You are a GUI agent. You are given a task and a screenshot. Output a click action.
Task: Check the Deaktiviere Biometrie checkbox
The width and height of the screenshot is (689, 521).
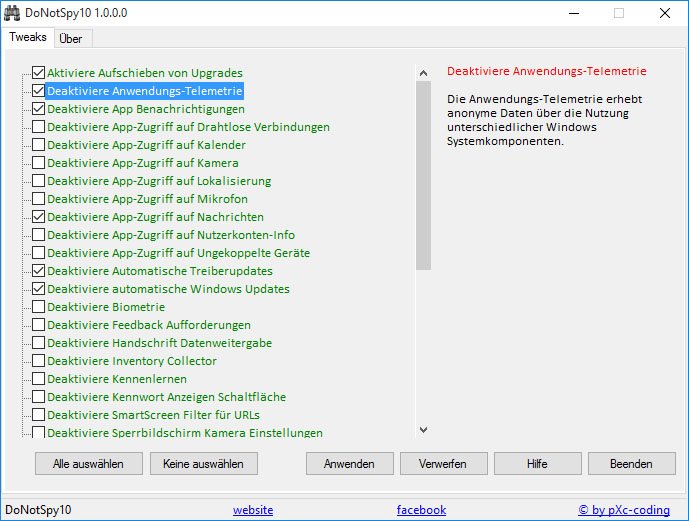coord(39,307)
